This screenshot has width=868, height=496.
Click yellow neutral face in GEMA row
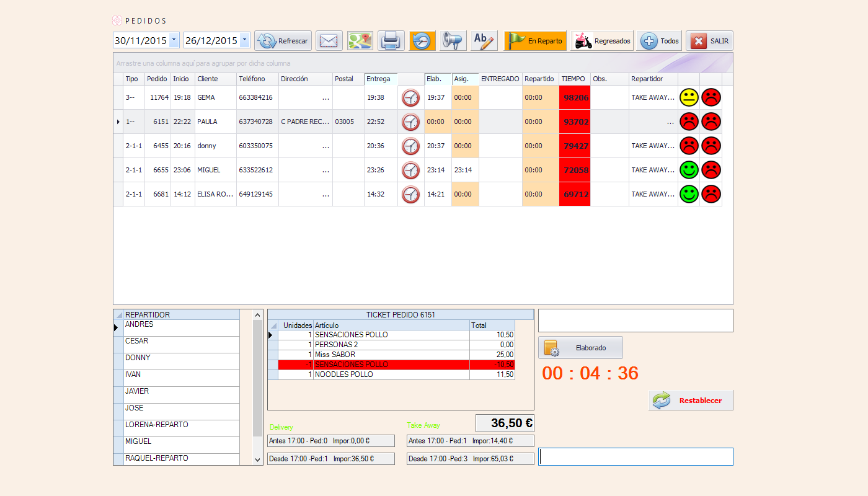(689, 97)
